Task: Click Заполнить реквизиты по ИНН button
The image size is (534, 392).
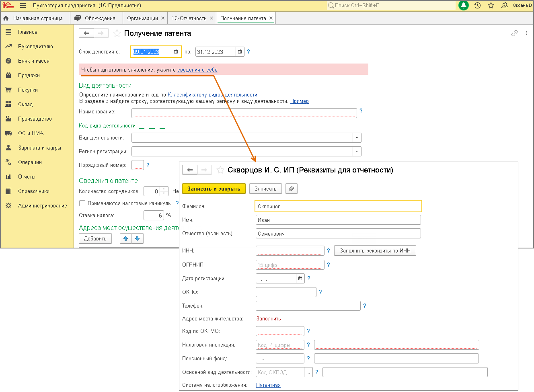Action: pos(375,250)
